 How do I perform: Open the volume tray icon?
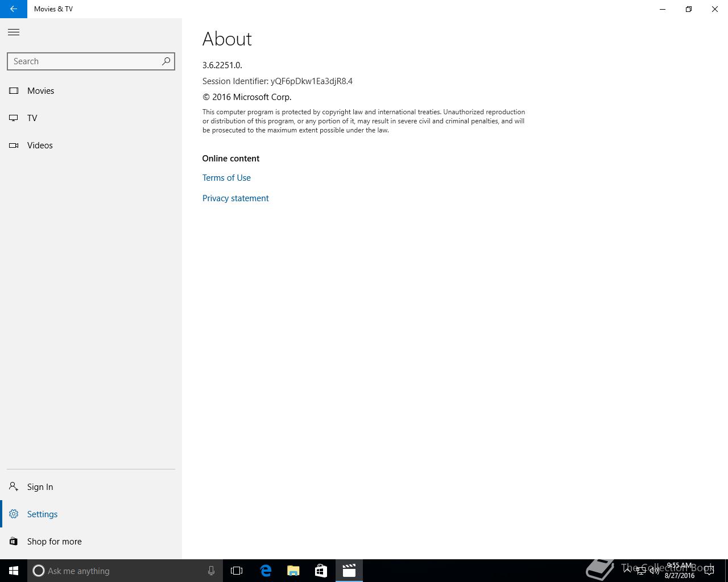(655, 571)
